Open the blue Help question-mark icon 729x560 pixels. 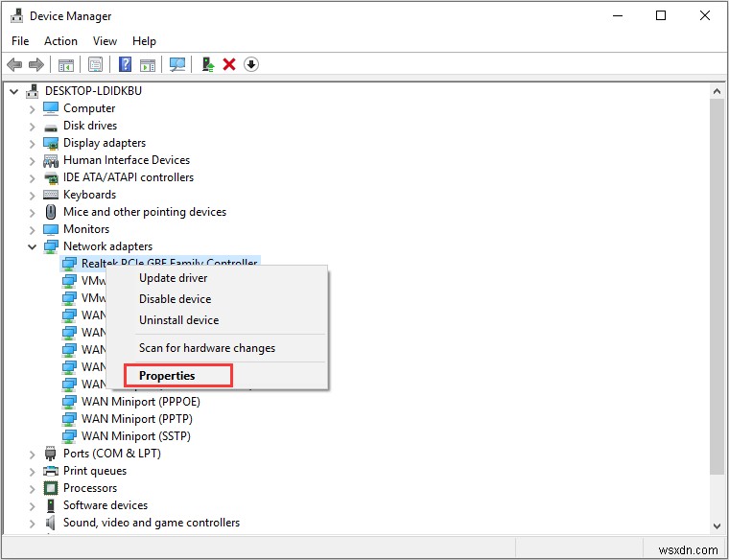(125, 64)
